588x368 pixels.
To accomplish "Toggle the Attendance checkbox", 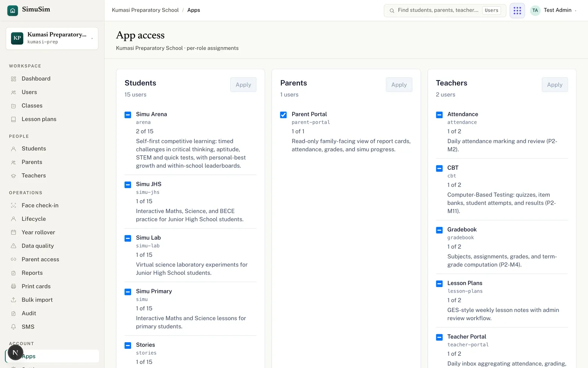I will tap(439, 115).
